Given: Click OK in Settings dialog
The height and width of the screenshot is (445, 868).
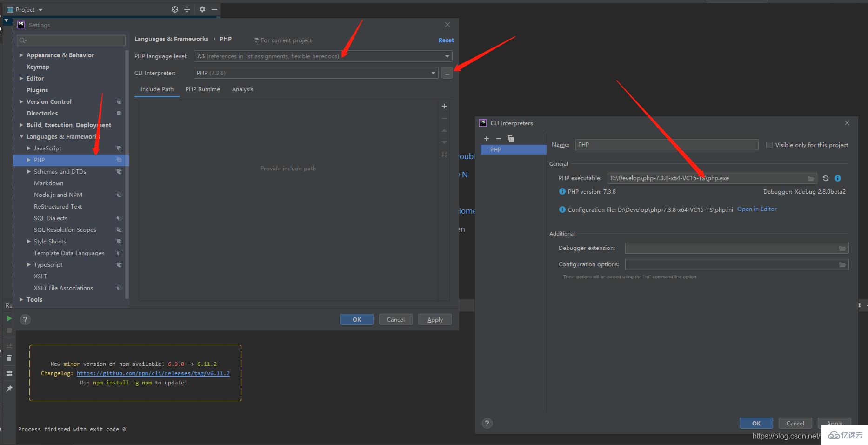Looking at the screenshot, I should (357, 319).
